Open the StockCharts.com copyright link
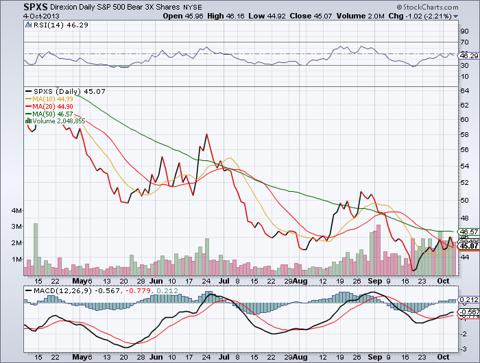480x363 pixels. (x=428, y=7)
